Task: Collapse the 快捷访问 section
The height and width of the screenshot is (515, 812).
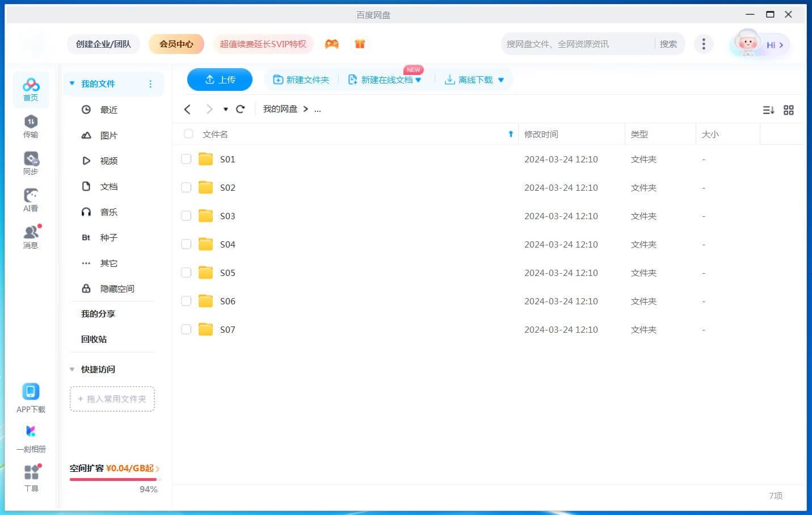Action: click(x=72, y=369)
